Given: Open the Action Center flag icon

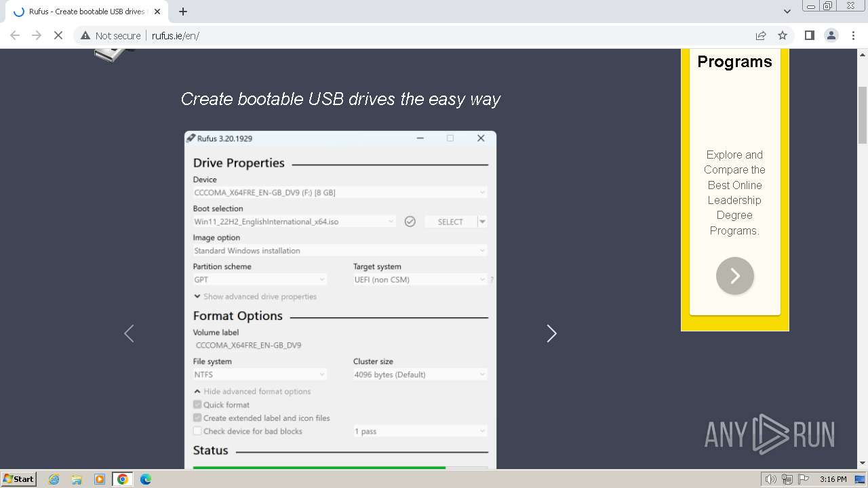Looking at the screenshot, I should pyautogui.click(x=804, y=479).
